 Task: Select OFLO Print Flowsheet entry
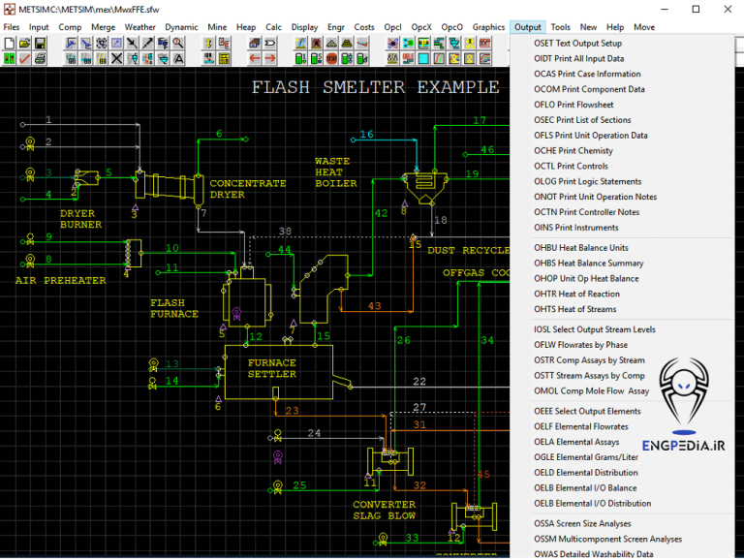click(573, 105)
